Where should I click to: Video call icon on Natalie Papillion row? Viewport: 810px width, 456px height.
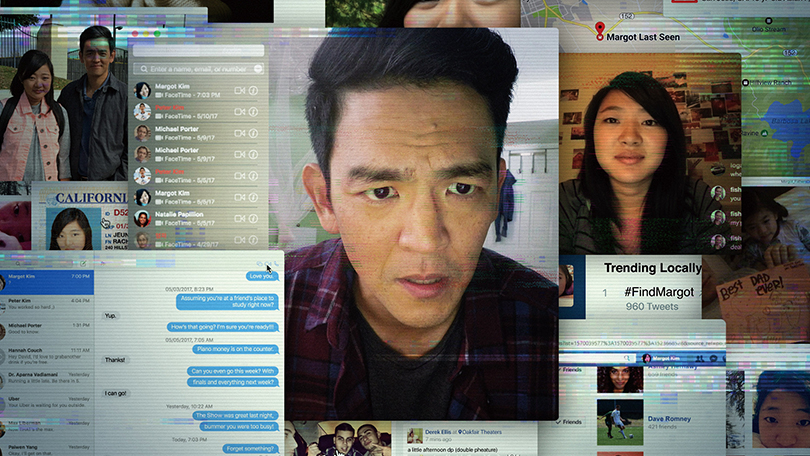(239, 218)
